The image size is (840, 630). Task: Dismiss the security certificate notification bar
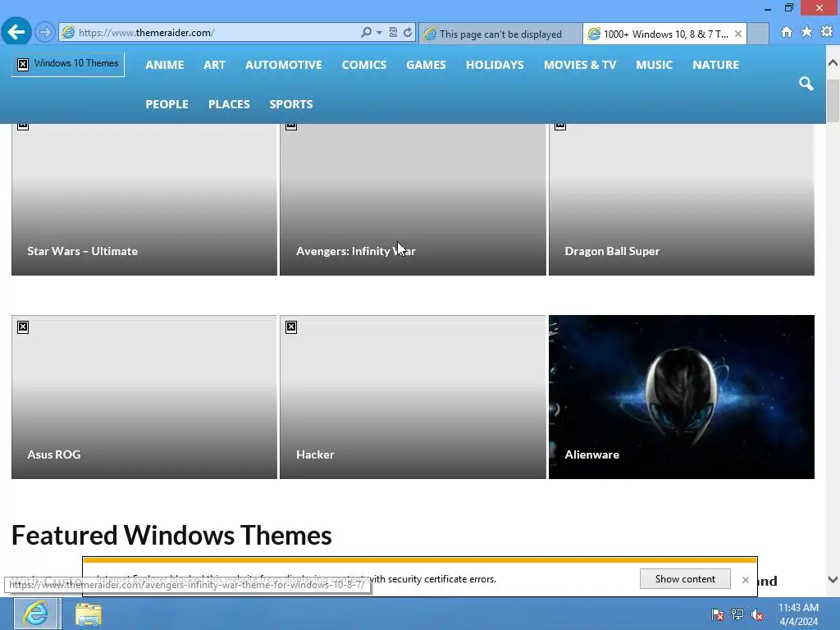[745, 580]
